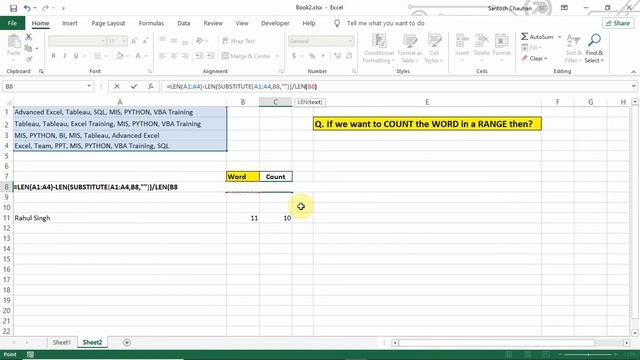
Task: Switch to the Page Layout ribbon tab
Action: 108,23
